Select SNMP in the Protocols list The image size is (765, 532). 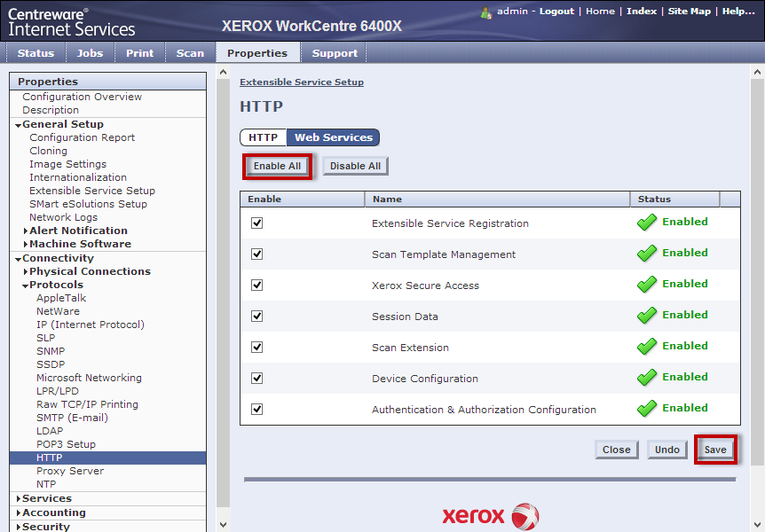click(x=51, y=351)
